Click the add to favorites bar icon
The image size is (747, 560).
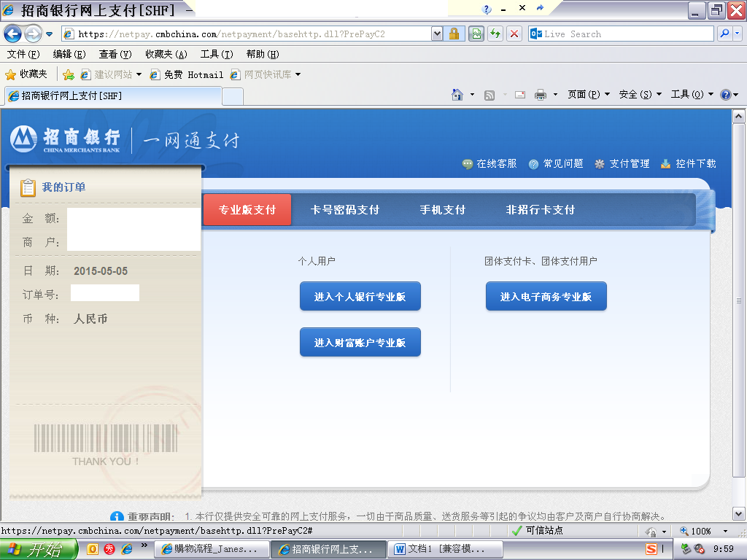(68, 75)
